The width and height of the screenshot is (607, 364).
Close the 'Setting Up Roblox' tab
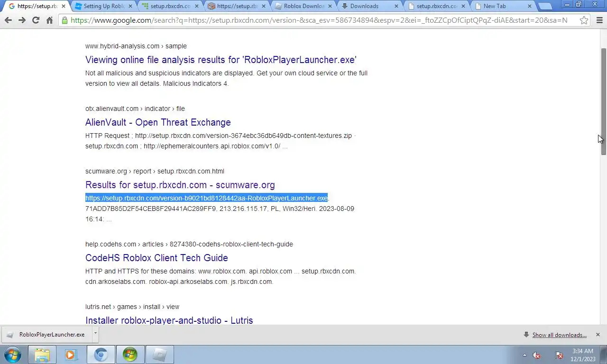[130, 6]
